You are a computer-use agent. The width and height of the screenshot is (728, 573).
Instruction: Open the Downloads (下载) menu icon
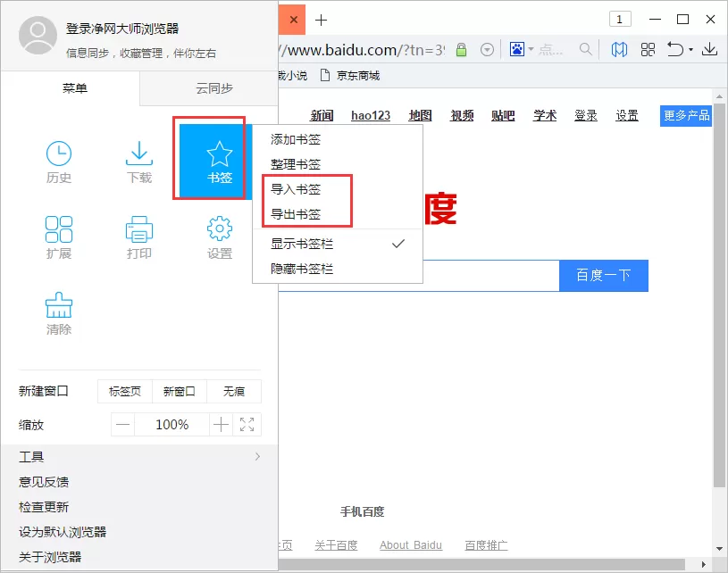pyautogui.click(x=138, y=162)
